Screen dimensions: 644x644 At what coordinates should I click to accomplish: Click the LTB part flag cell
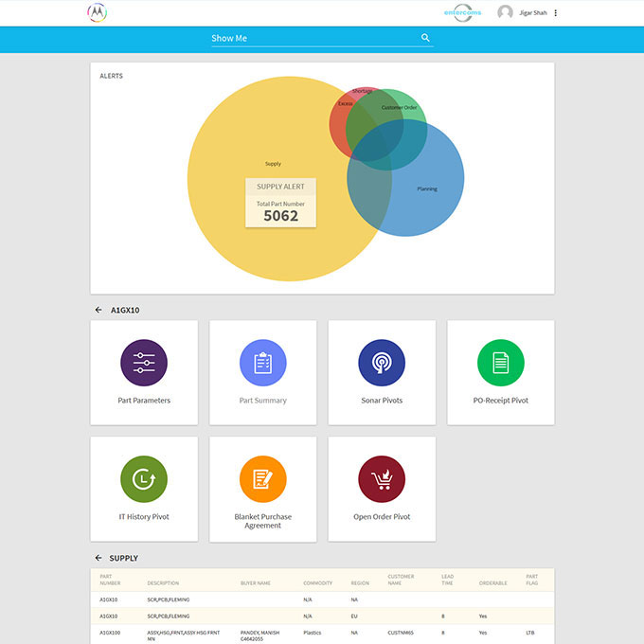[529, 633]
